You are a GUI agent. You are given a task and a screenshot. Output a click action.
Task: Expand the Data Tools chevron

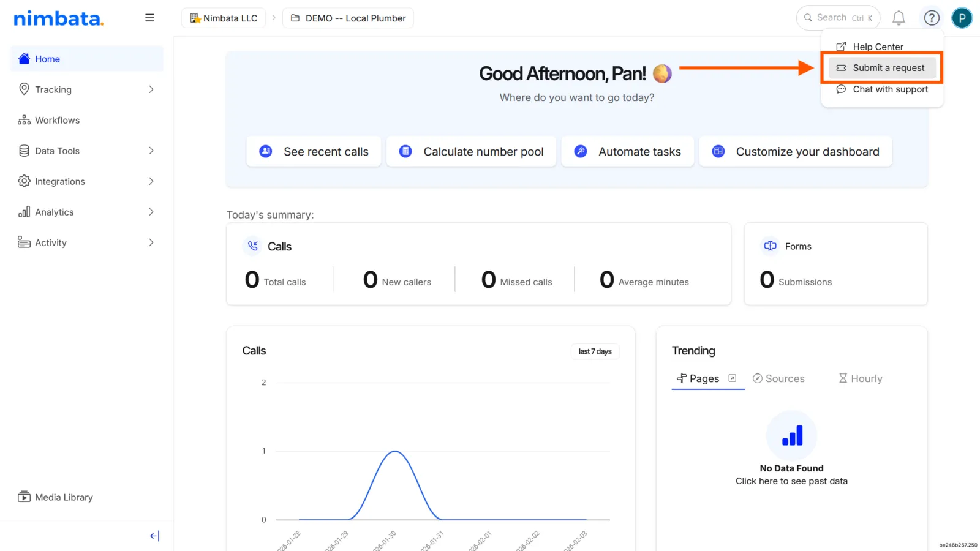[151, 151]
